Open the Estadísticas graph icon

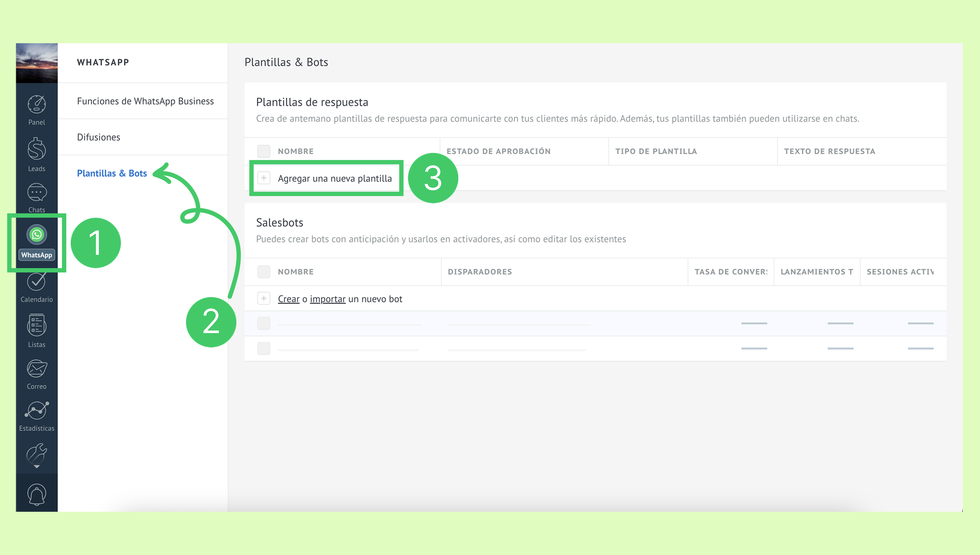pyautogui.click(x=37, y=411)
